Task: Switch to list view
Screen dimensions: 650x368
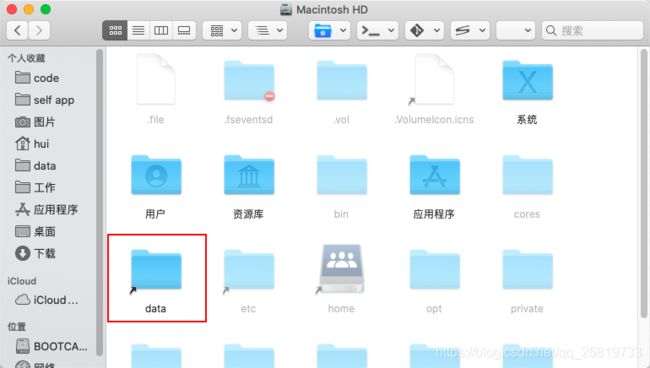Action: [138, 31]
